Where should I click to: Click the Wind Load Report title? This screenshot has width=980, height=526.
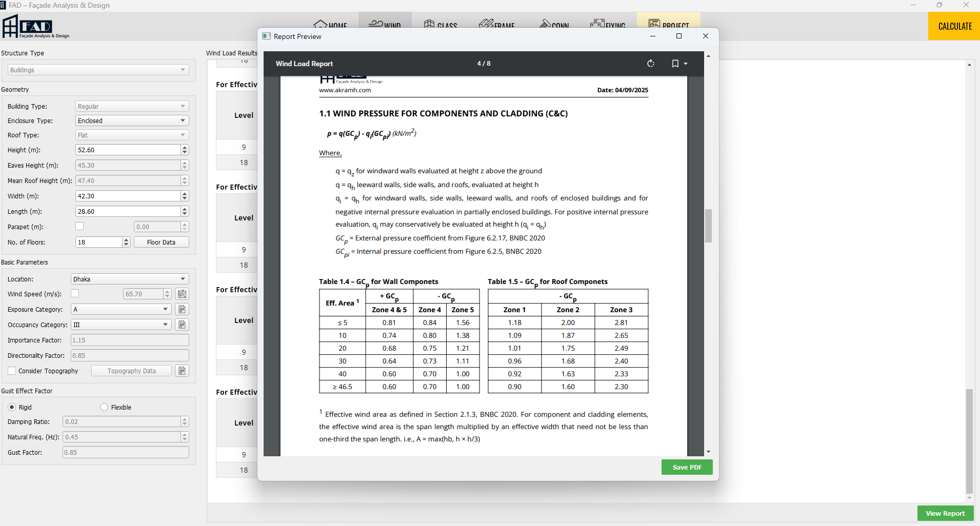304,64
